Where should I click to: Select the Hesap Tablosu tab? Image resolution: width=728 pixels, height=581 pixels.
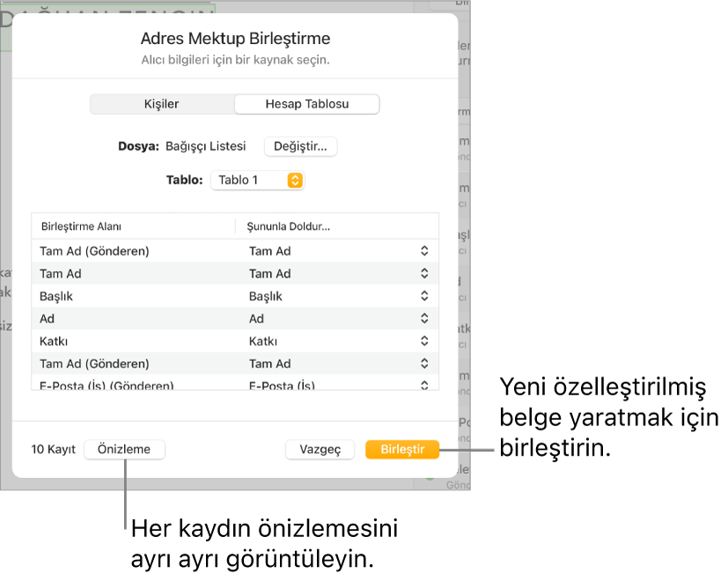pos(307,104)
